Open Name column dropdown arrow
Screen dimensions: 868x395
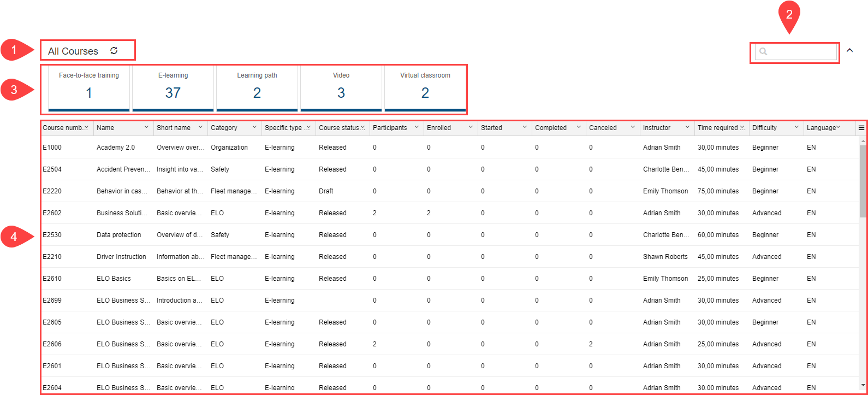coord(146,127)
